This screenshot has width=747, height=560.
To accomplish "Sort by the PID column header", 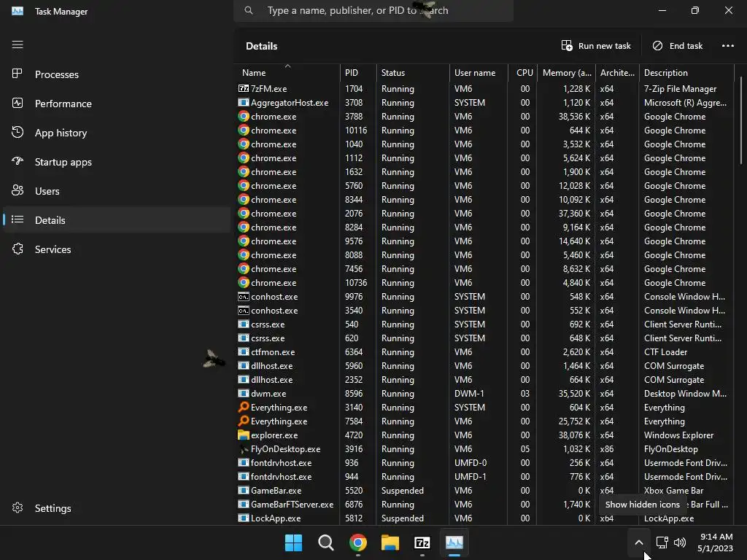I will point(358,73).
